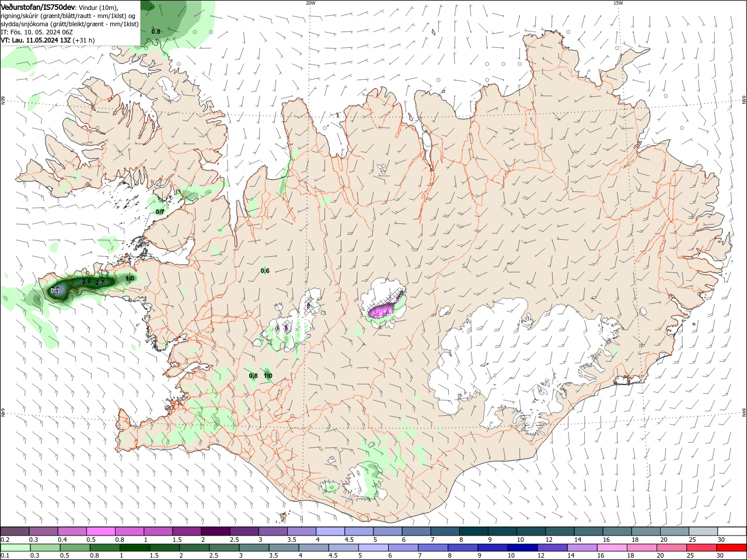The width and height of the screenshot is (747, 560).
Task: Select the upper legend swatch starting at 1.5
Action: click(x=187, y=531)
